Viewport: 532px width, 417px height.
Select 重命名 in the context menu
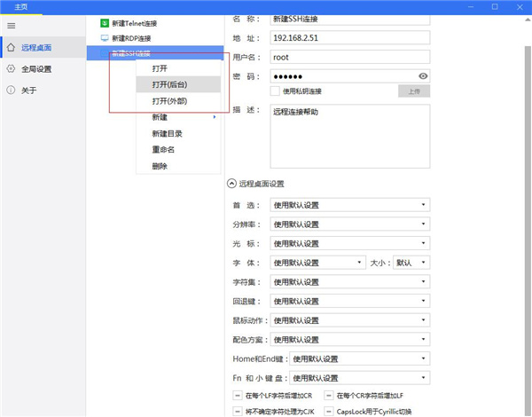coord(162,150)
